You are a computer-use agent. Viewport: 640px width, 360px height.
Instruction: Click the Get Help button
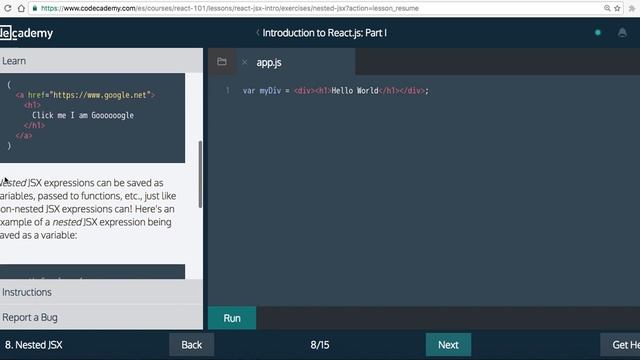click(x=620, y=345)
